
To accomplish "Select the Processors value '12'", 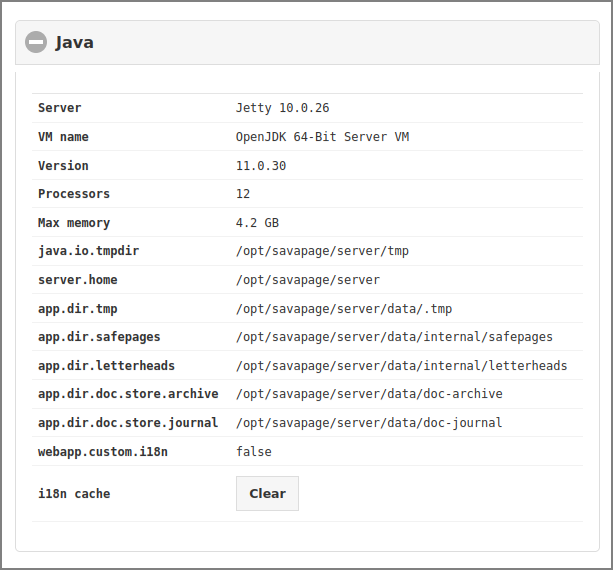I will click(x=243, y=194).
